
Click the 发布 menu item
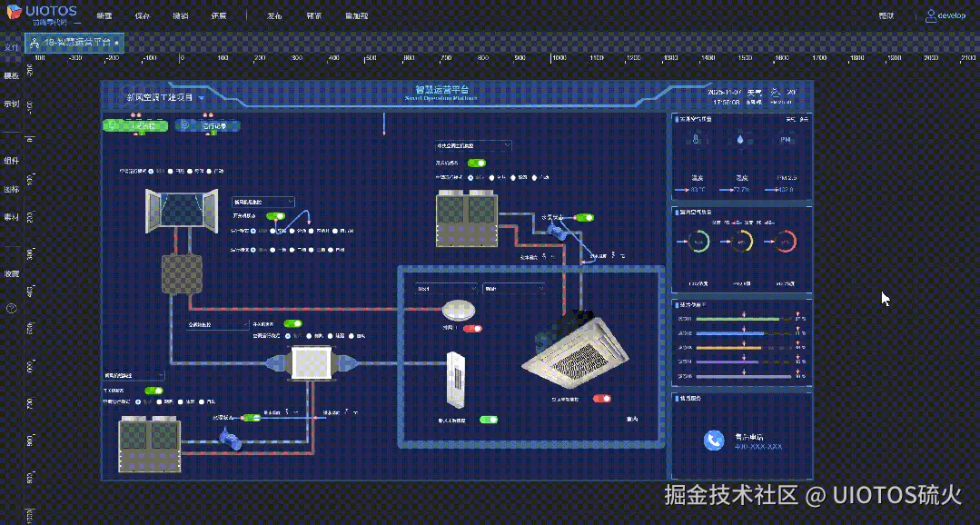tap(273, 15)
